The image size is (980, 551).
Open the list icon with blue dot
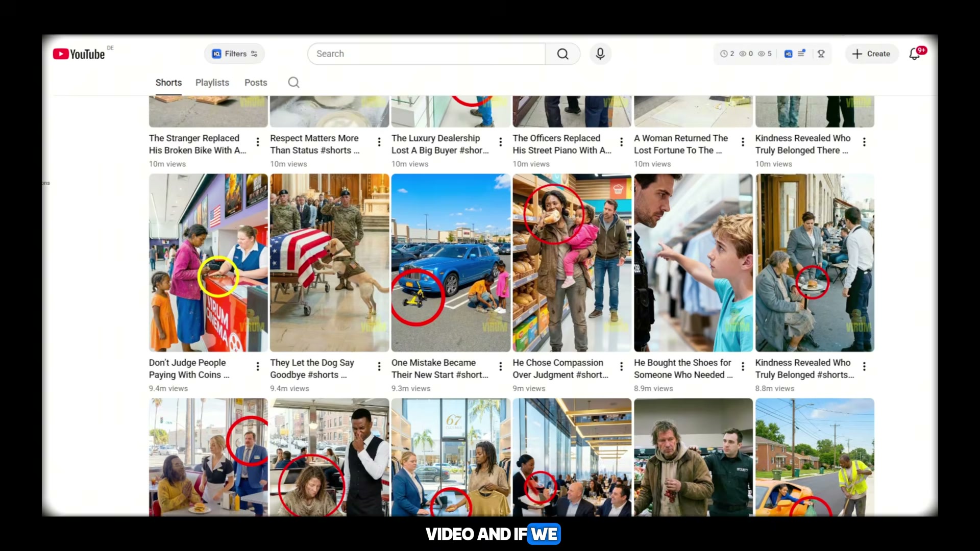point(802,53)
